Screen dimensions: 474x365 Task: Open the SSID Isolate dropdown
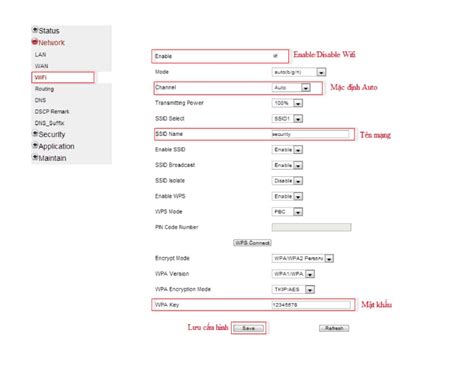(x=287, y=181)
